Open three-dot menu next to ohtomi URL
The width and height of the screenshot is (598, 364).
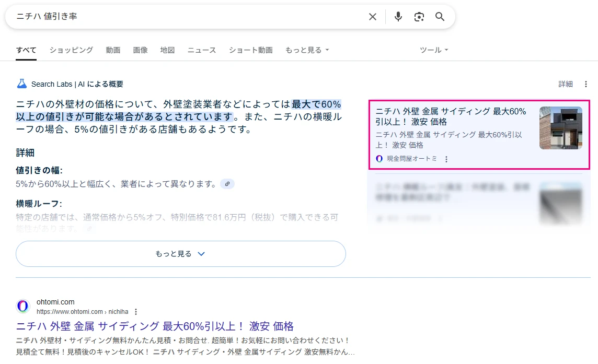[136, 312]
